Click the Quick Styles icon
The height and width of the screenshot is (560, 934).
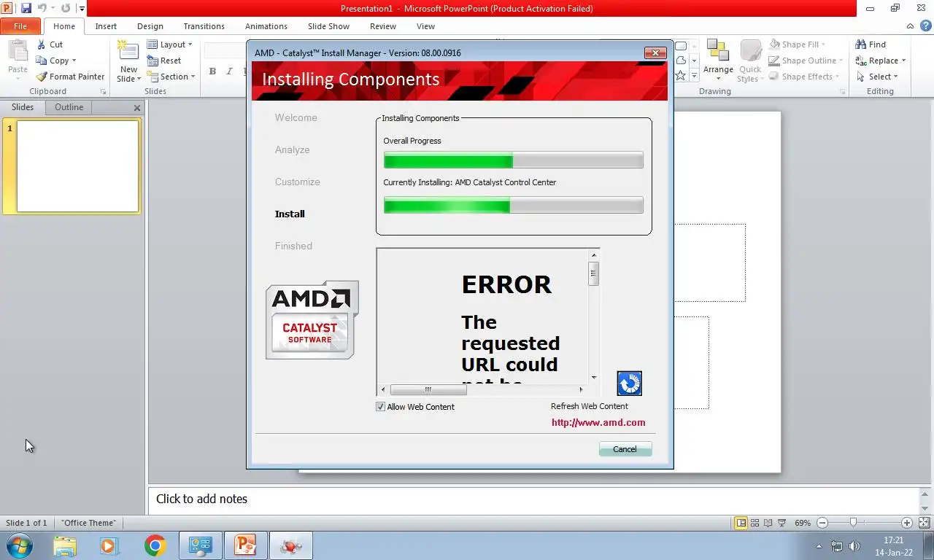750,51
